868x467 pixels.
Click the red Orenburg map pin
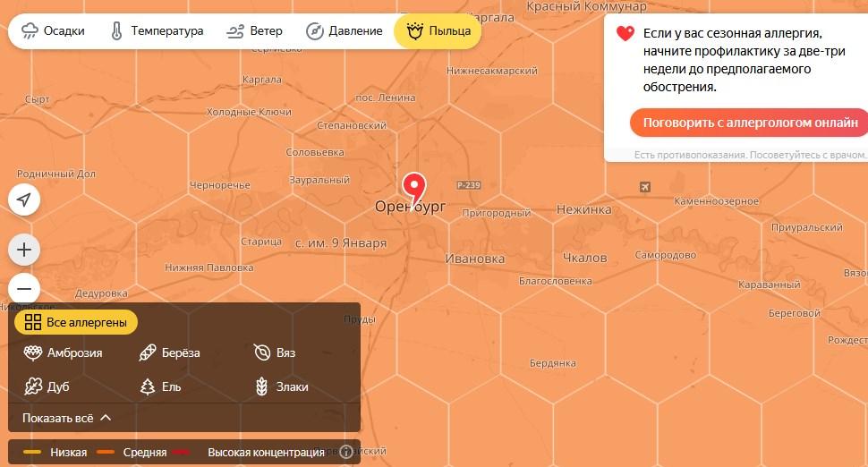click(x=413, y=188)
